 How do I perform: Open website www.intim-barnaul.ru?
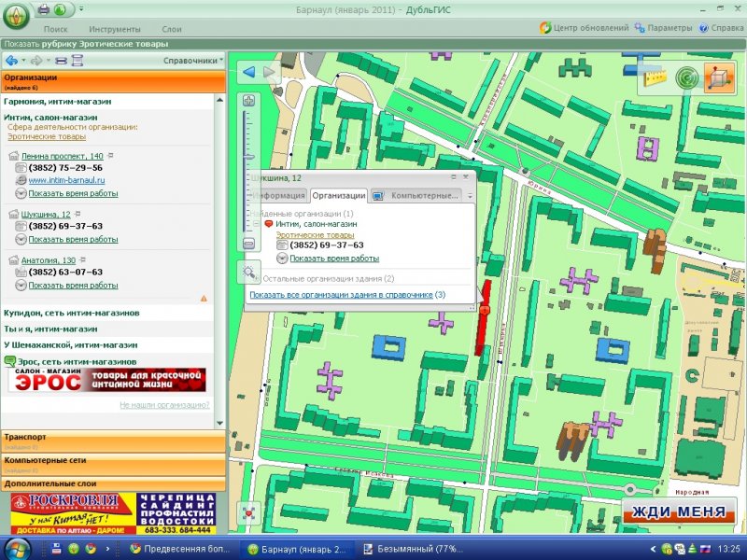tap(66, 180)
